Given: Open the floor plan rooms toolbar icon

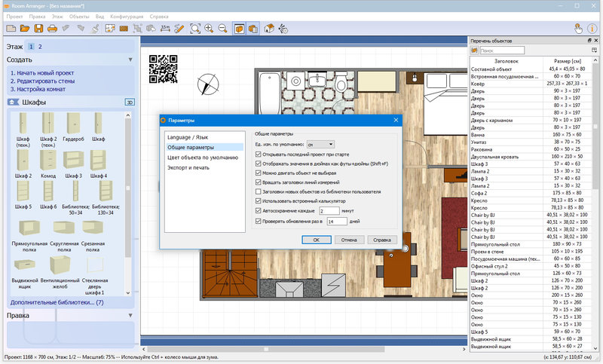Looking at the screenshot, I should [x=110, y=29].
